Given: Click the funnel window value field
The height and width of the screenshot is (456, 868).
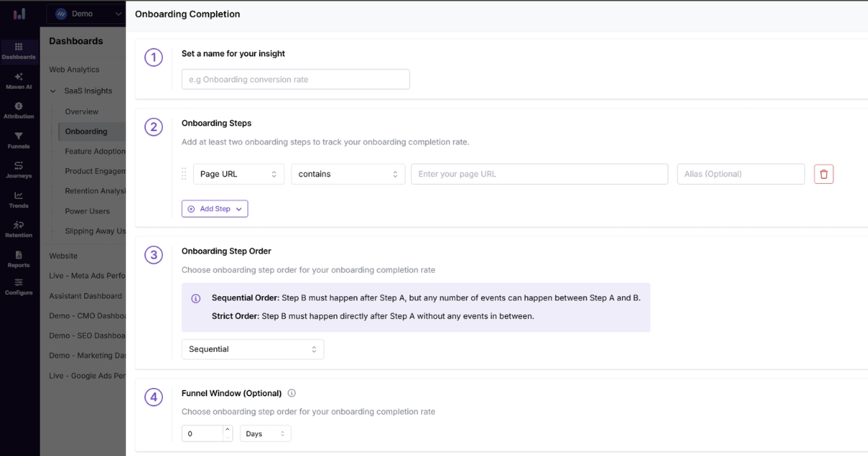Looking at the screenshot, I should pos(203,434).
